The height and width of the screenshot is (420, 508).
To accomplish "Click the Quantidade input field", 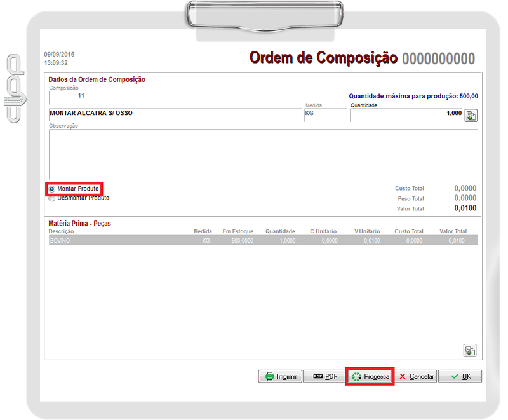I will pyautogui.click(x=405, y=114).
